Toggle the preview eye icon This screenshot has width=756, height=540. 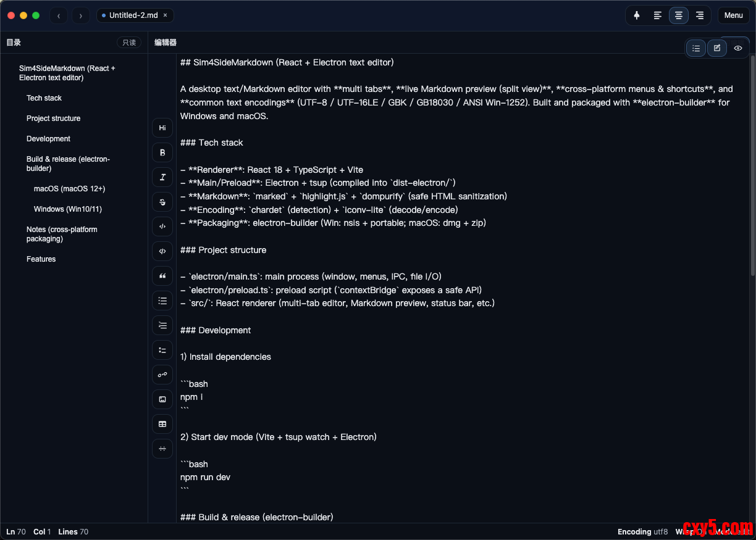738,48
